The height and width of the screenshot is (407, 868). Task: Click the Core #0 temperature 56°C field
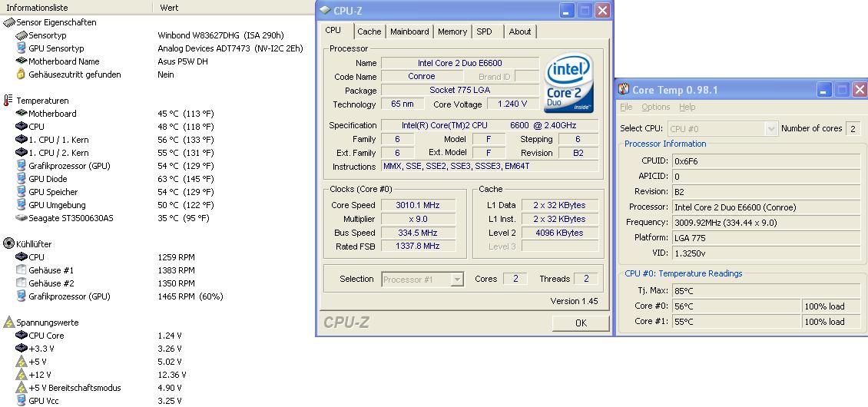coord(736,306)
